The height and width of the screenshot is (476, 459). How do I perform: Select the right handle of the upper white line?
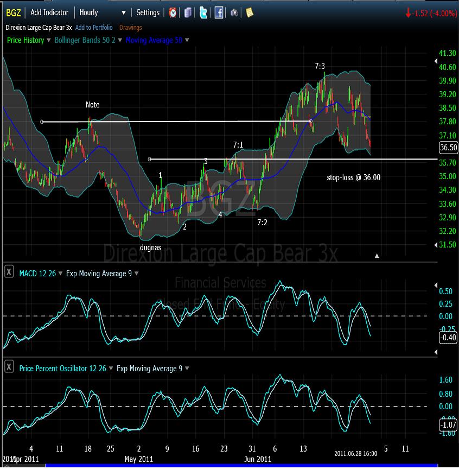coord(311,121)
